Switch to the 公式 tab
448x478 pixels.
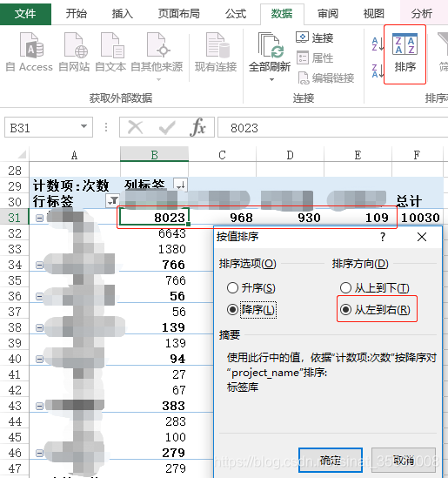click(236, 14)
